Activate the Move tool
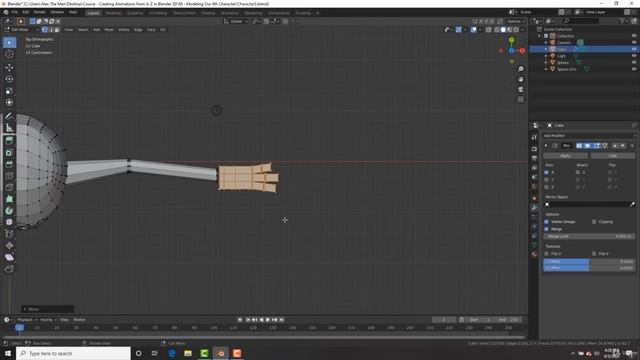 (x=9, y=67)
